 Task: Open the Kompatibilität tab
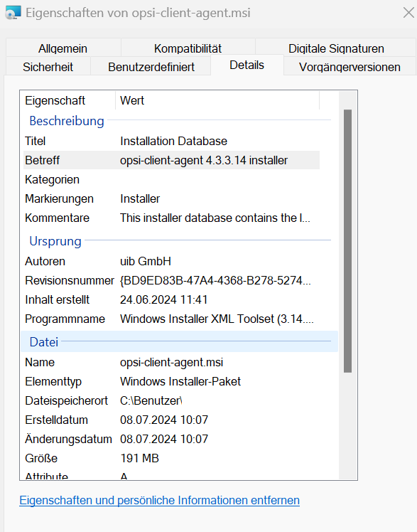(x=188, y=48)
